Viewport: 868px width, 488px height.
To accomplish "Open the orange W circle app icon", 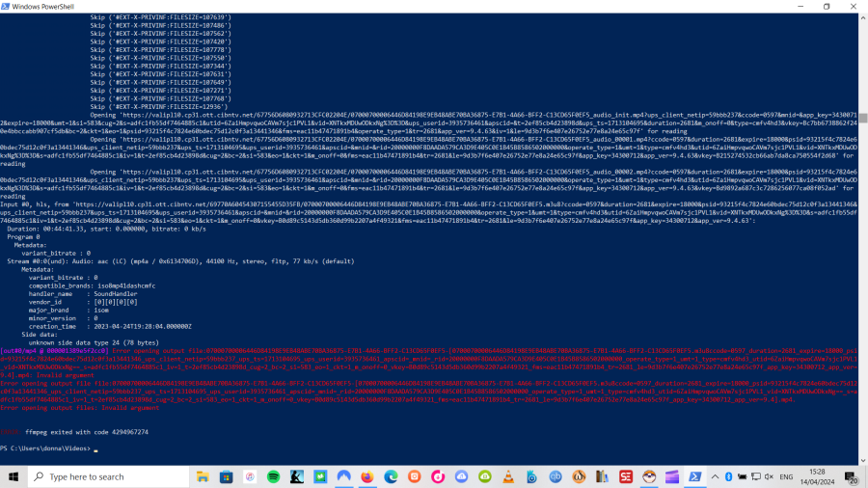I will click(x=579, y=477).
